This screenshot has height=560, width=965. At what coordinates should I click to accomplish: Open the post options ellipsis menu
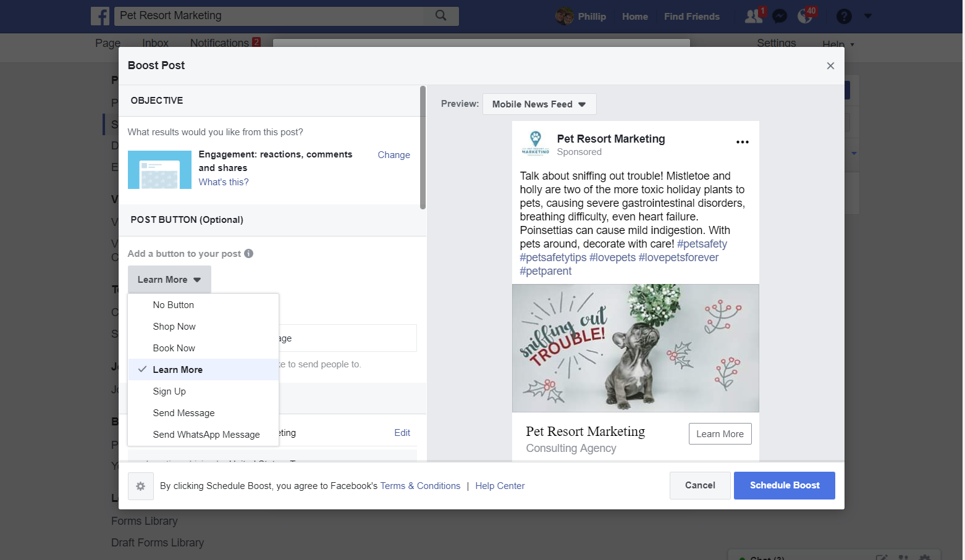(x=743, y=142)
